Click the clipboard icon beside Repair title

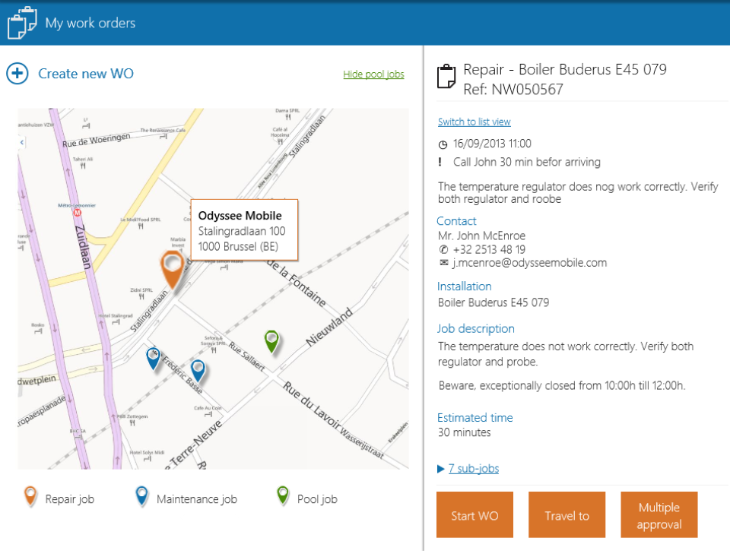446,78
